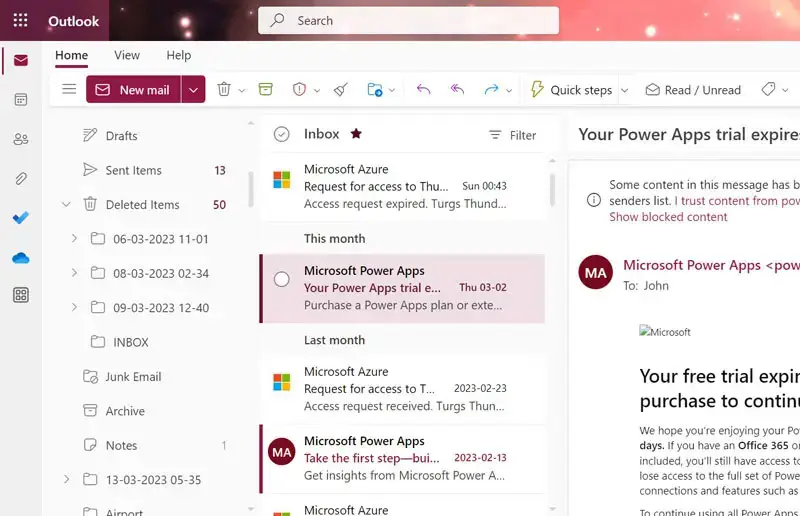Viewport: 800px width, 516px height.
Task: Toggle the navigation pane hamburger icon
Action: pyautogui.click(x=69, y=89)
